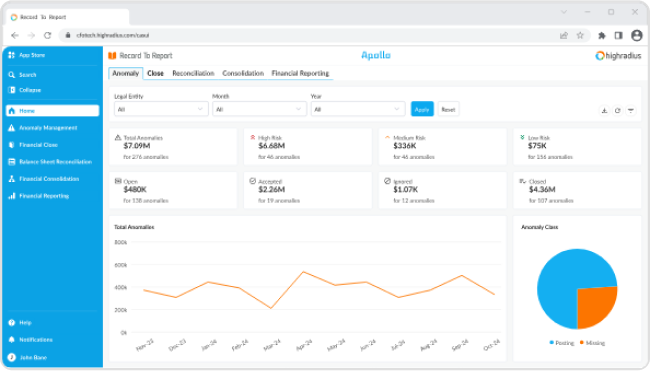Collapse the sidebar using Collapse icon

(12, 90)
